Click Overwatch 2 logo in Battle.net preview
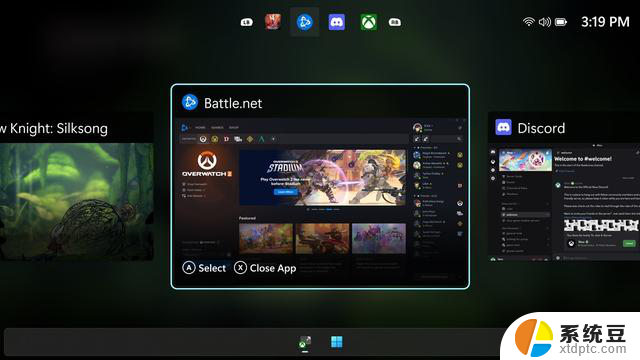 pos(207,164)
